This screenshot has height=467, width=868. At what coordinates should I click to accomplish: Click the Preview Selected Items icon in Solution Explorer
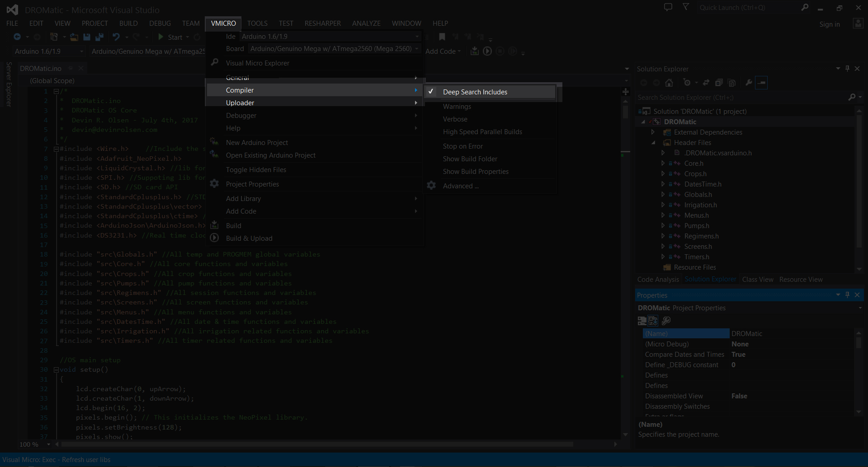tap(762, 83)
